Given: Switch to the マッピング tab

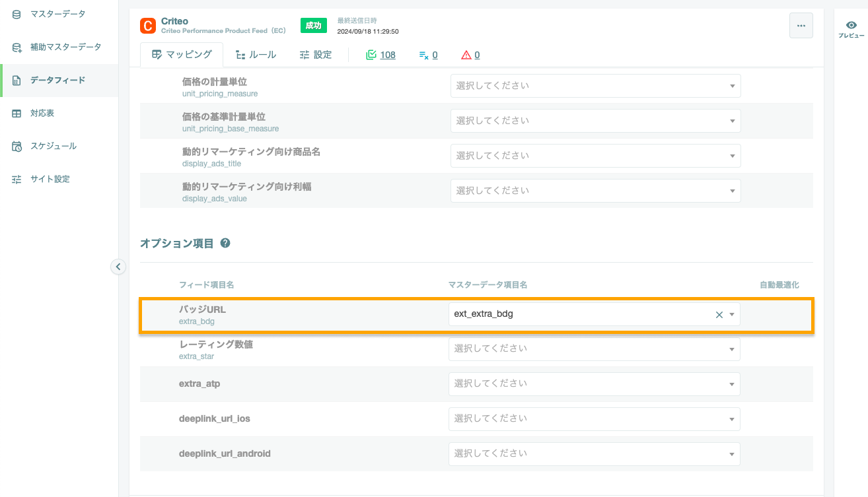Looking at the screenshot, I should (182, 55).
